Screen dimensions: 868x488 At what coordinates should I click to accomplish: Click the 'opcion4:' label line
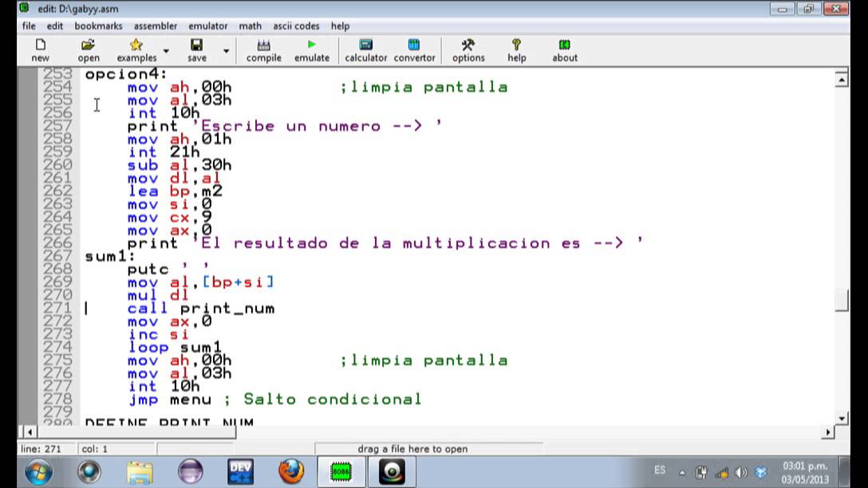pos(126,74)
